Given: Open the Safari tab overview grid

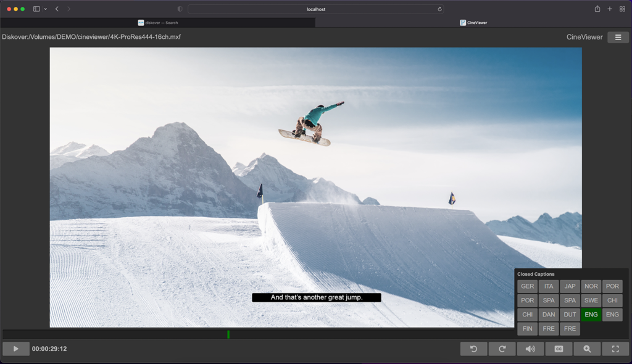Looking at the screenshot, I should point(622,9).
